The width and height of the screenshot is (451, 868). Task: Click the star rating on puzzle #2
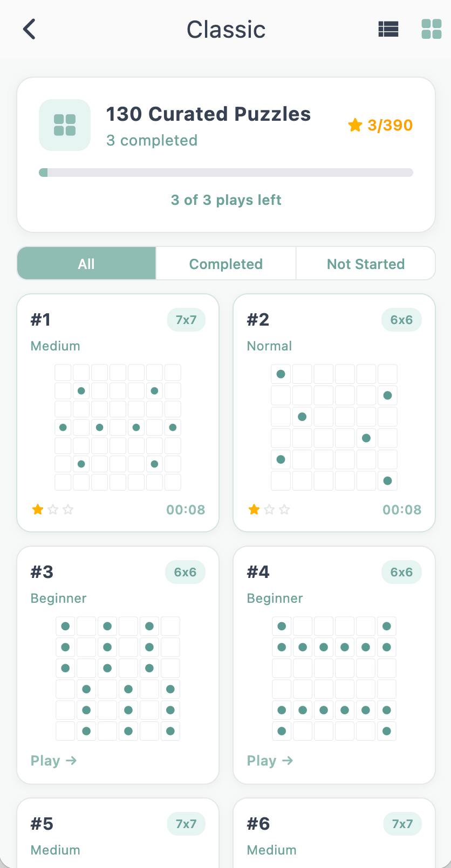[x=269, y=509]
